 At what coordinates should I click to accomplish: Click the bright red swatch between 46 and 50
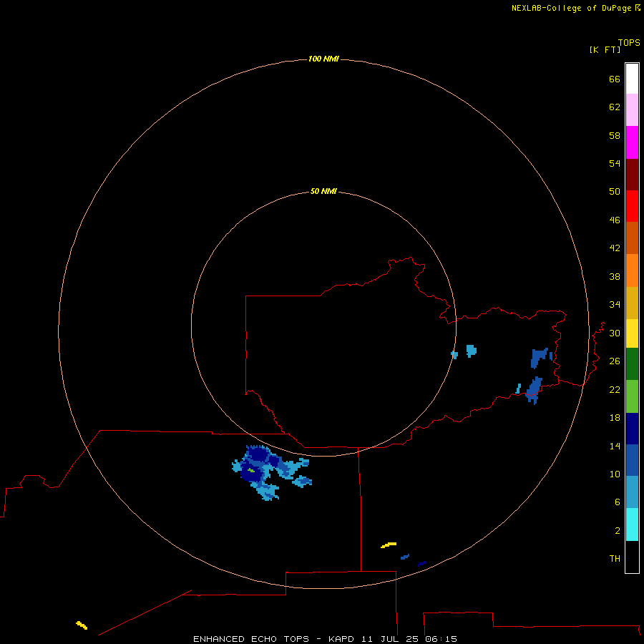[x=632, y=206]
